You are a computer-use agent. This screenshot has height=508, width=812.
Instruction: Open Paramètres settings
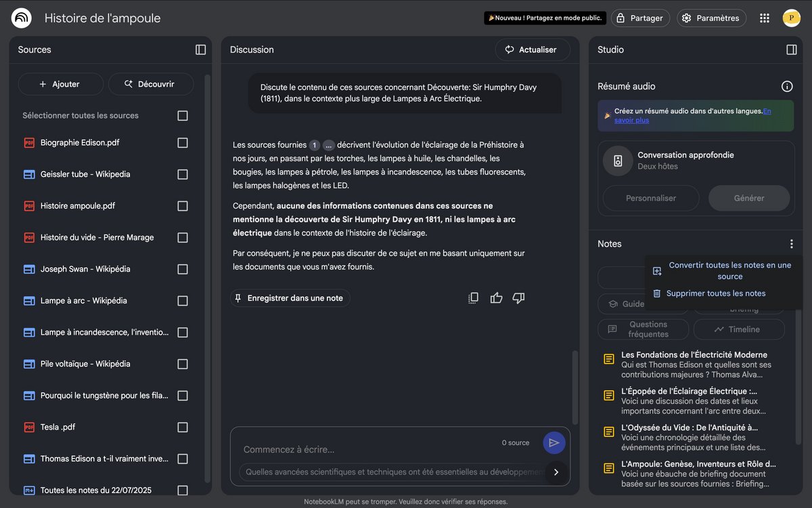(711, 18)
